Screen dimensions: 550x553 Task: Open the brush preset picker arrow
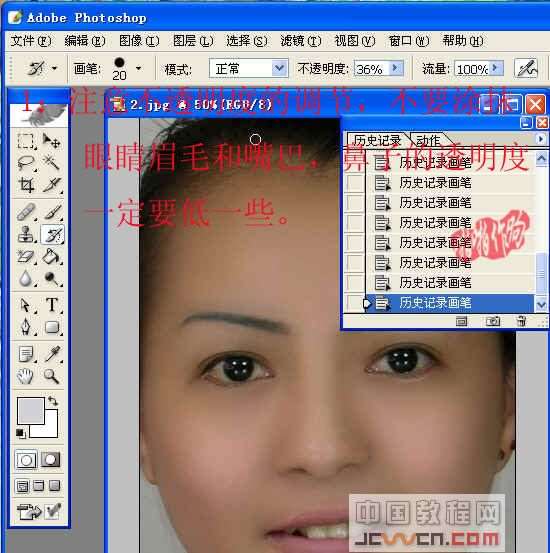click(139, 68)
